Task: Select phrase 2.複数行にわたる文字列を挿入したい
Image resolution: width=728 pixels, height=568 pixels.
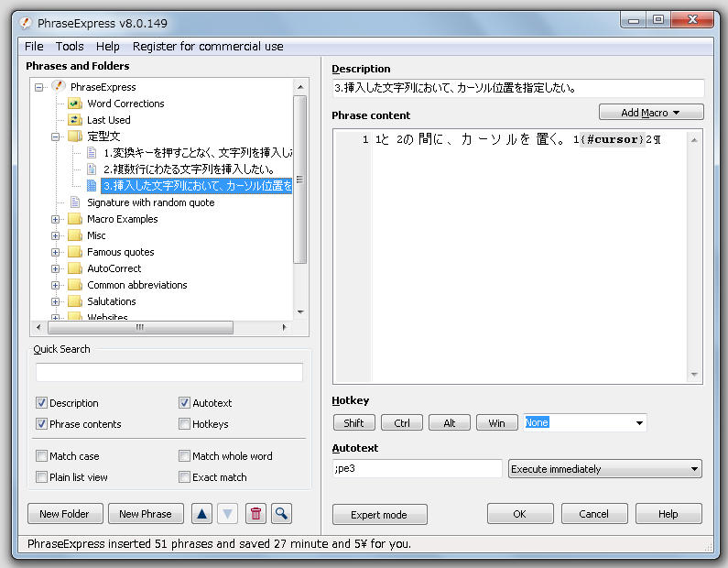Action: [189, 169]
